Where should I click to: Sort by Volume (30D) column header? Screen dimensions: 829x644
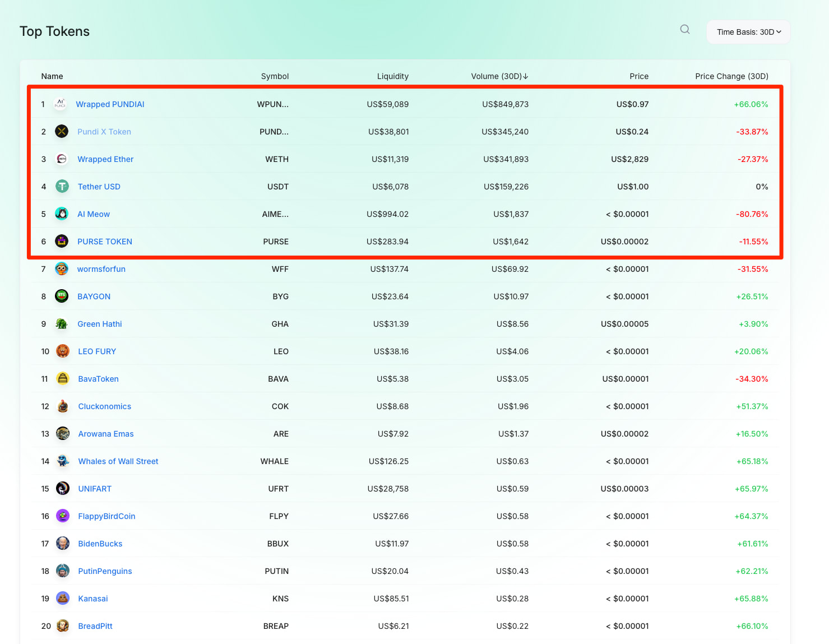[x=499, y=76]
